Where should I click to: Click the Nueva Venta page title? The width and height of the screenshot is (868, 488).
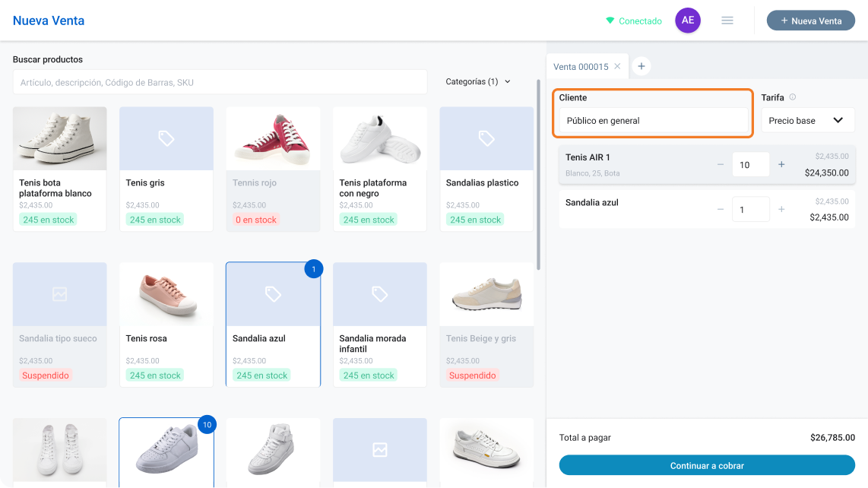click(49, 21)
